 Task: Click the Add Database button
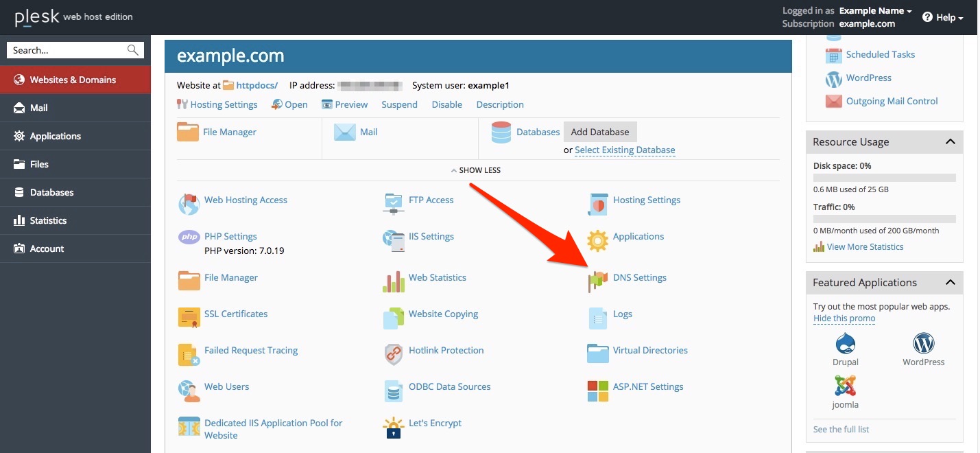click(600, 132)
